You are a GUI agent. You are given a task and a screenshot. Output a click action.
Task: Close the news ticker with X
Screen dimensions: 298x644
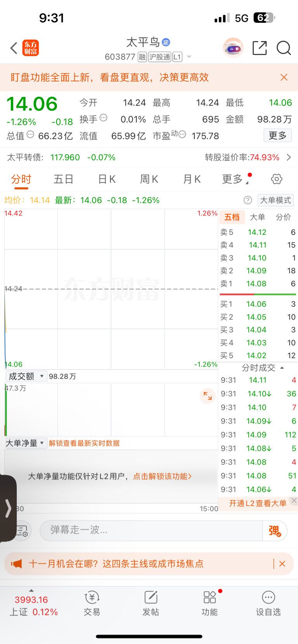282,564
